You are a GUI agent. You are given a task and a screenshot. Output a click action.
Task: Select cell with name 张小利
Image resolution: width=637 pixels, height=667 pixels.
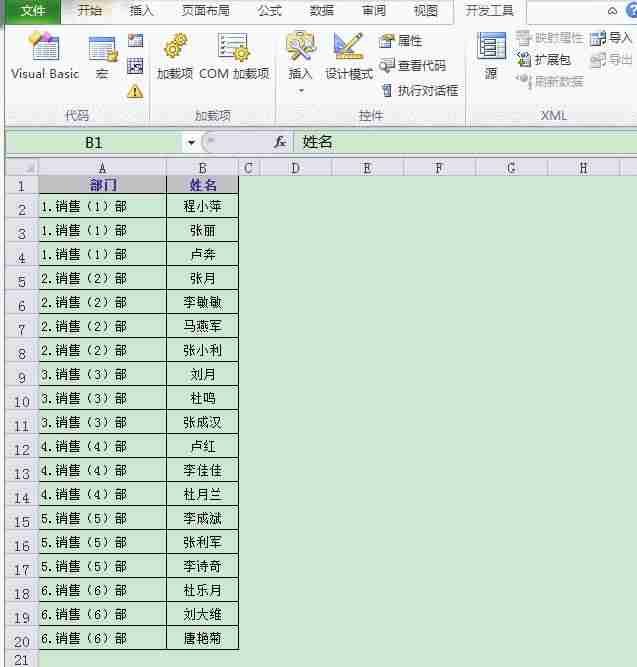point(203,351)
